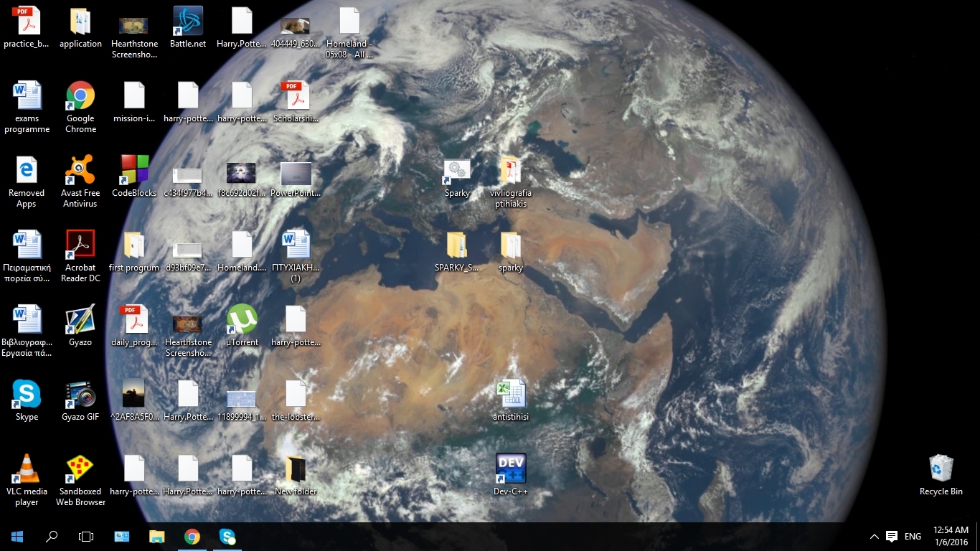
Task: Switch to Chrome on the taskbar
Action: click(x=192, y=537)
